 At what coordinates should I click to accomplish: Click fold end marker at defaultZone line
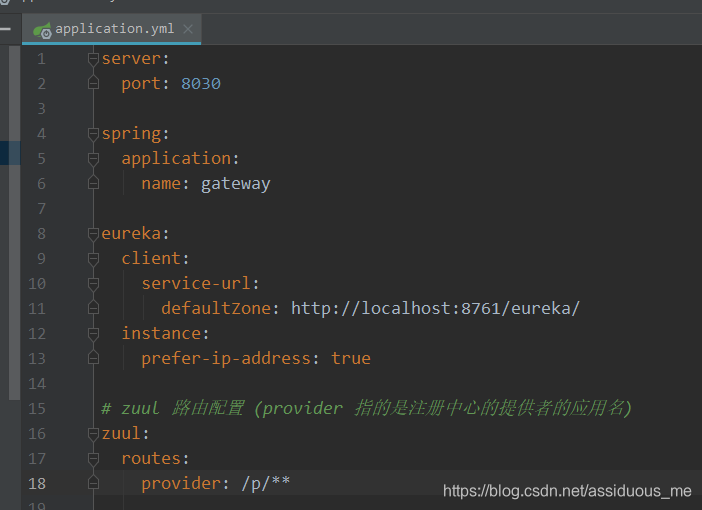pyautogui.click(x=93, y=308)
